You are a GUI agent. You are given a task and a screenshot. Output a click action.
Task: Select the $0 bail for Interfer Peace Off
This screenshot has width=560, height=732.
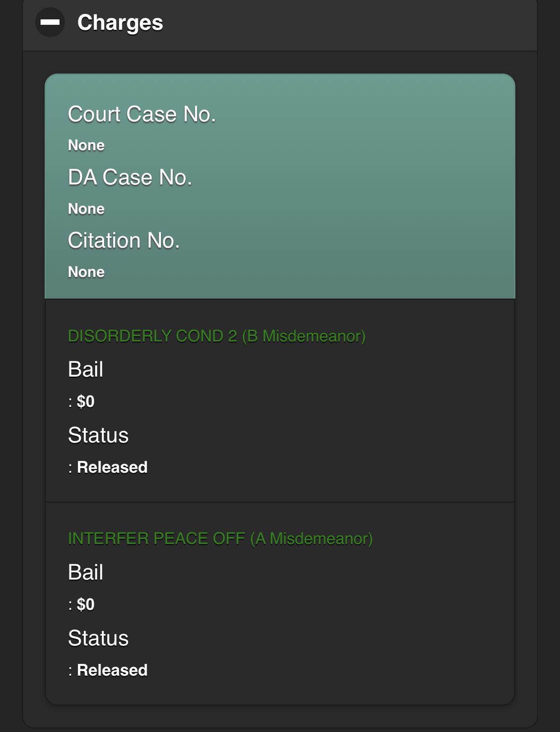(x=85, y=604)
